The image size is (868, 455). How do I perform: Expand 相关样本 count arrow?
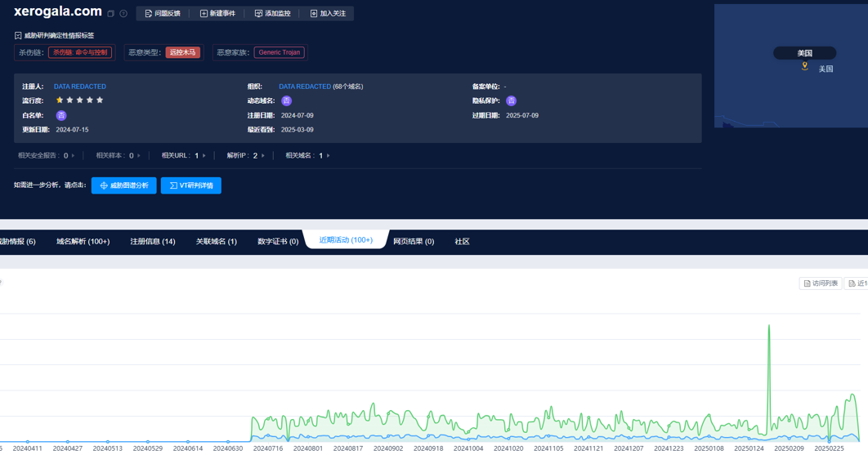(x=138, y=155)
